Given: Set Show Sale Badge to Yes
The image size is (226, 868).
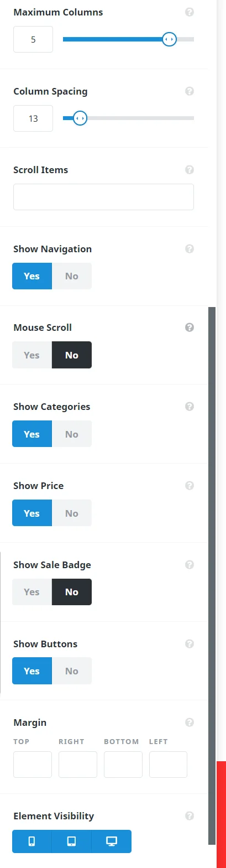Looking at the screenshot, I should tap(32, 592).
